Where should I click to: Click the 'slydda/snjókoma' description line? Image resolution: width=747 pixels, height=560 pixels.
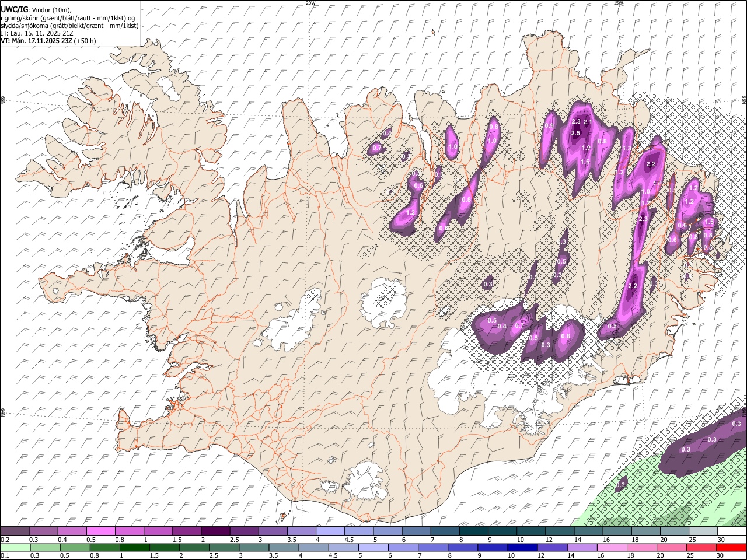coord(69,26)
